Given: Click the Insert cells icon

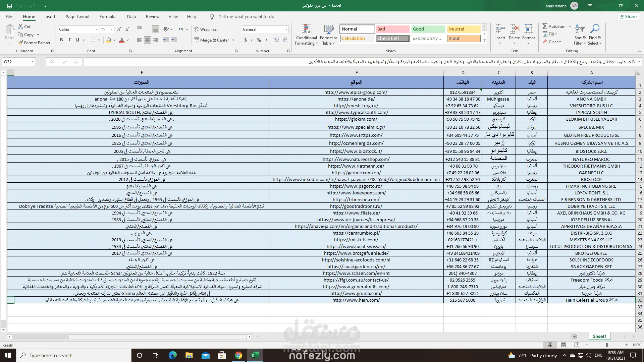Looking at the screenshot, I should 500,29.
